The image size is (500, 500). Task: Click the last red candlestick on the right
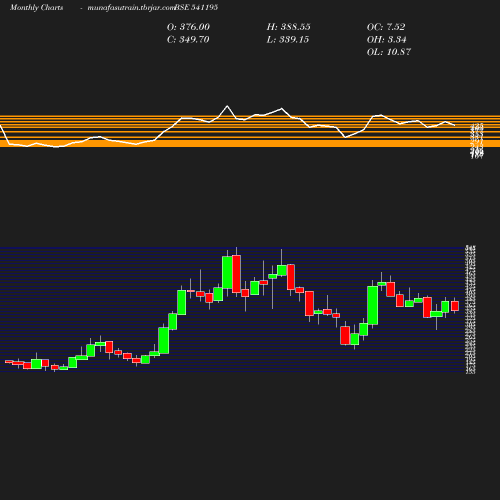pos(455,306)
